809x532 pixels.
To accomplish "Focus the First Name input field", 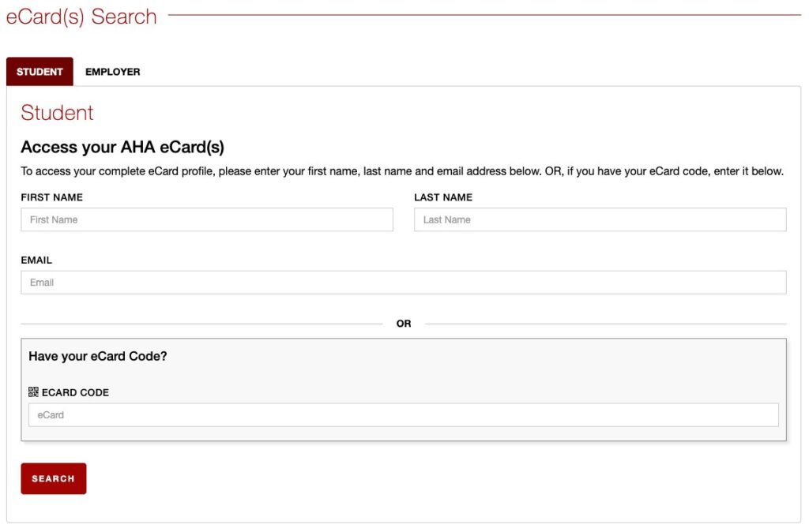I will pyautogui.click(x=206, y=219).
